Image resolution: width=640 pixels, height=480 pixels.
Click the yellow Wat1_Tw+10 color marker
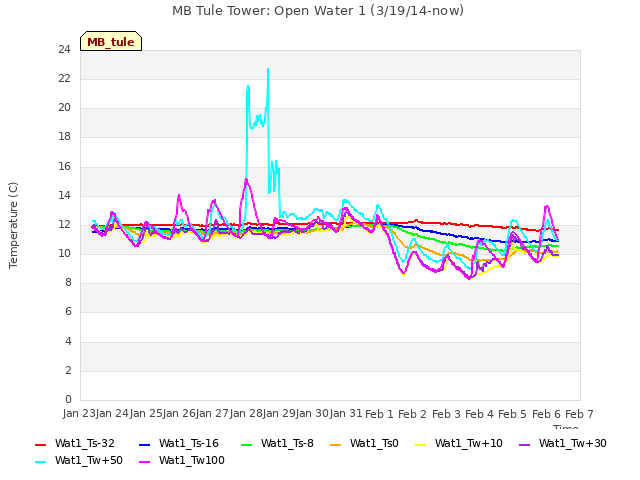coord(420,444)
